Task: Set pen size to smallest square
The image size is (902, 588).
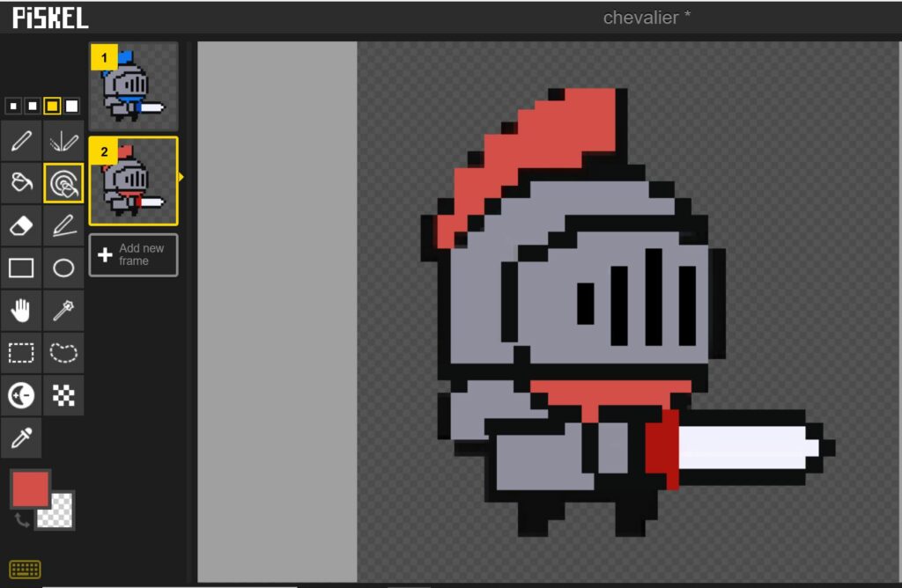Action: coord(12,107)
